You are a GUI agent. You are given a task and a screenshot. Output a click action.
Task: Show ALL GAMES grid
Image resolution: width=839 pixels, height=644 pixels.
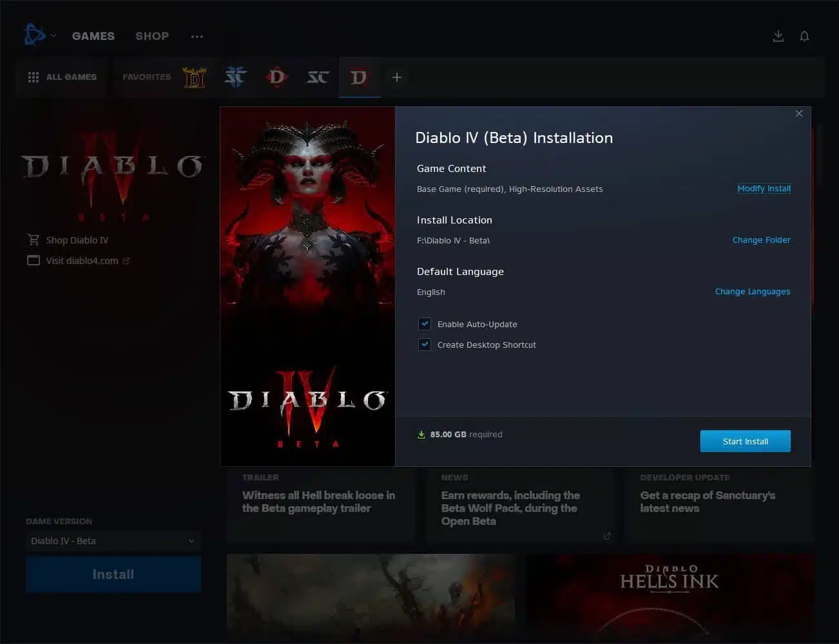tap(63, 77)
